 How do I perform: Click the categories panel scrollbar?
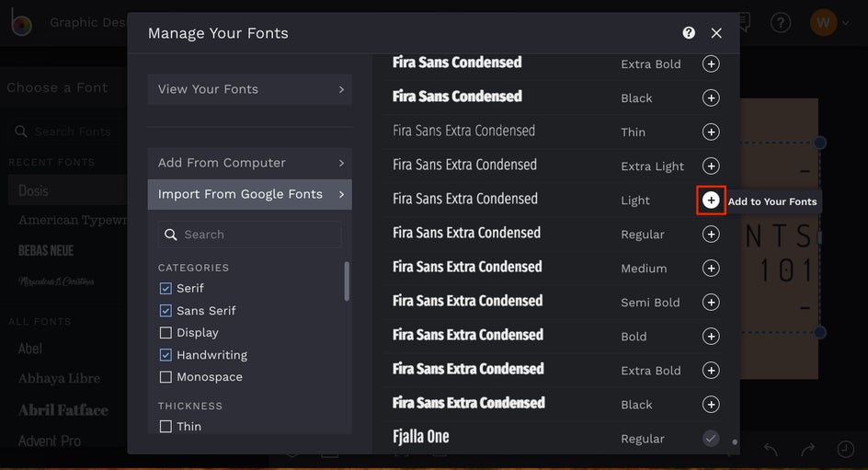(x=347, y=281)
